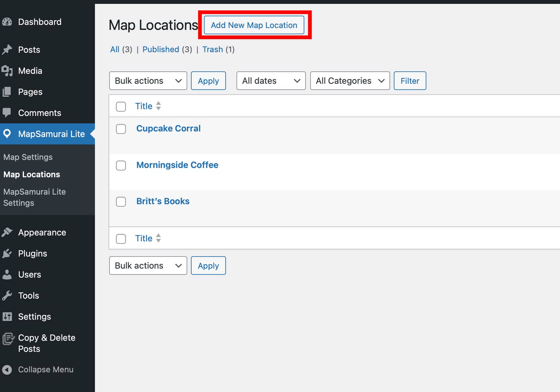
Task: Open the Britt's Books location
Action: 163,201
